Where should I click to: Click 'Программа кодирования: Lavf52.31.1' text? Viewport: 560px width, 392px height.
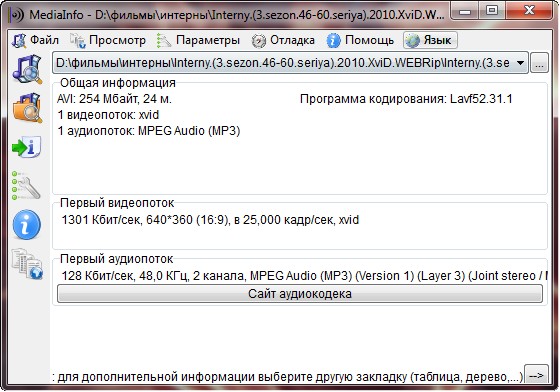click(406, 99)
